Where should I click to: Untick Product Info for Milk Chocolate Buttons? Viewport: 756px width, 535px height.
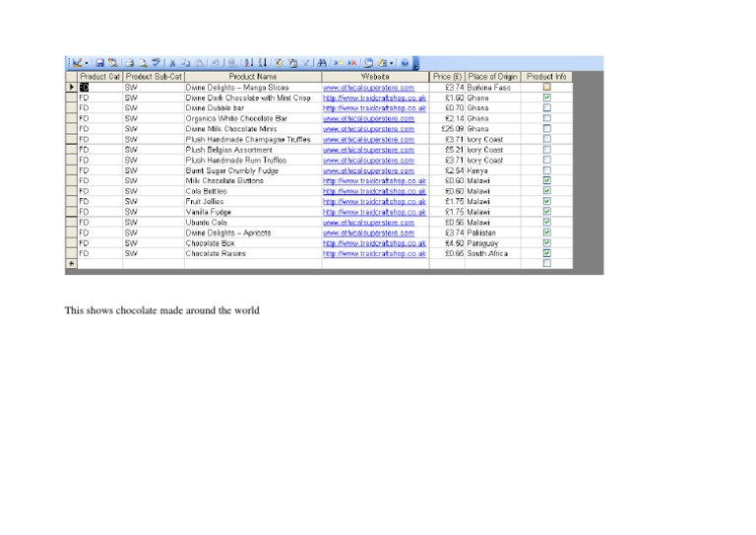pyautogui.click(x=546, y=180)
